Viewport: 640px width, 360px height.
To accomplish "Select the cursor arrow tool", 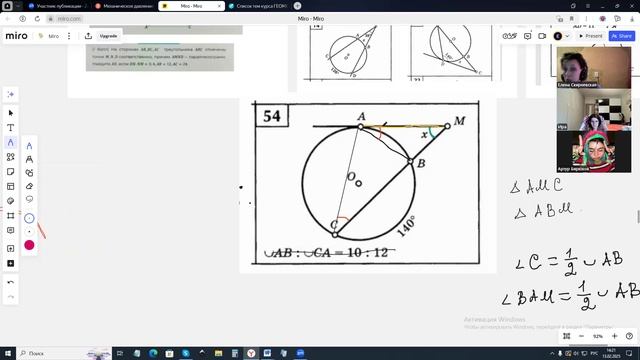I will pyautogui.click(x=11, y=113).
